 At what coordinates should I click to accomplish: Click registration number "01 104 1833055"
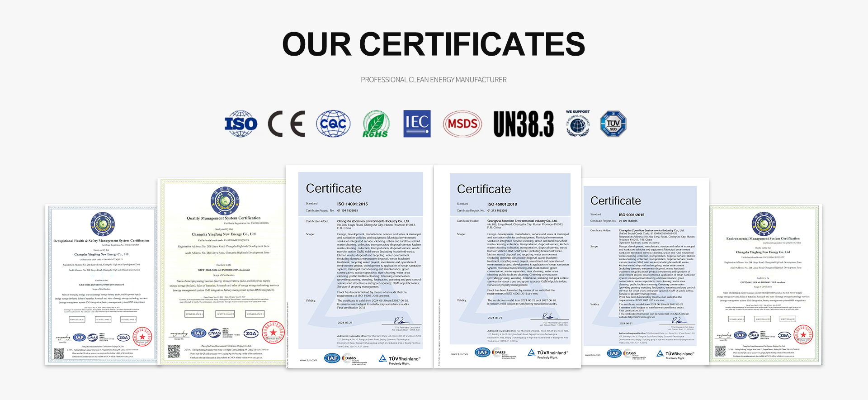pyautogui.click(x=347, y=210)
